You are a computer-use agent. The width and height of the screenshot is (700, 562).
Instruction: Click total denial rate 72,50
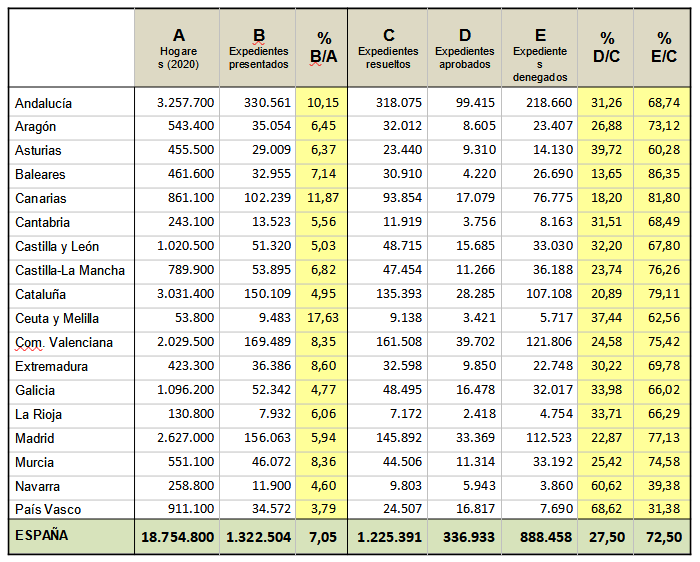(664, 537)
